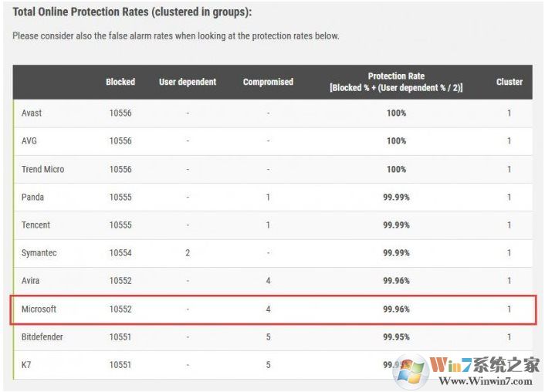The height and width of the screenshot is (392, 545).
Task: Click Symantec's user dependent value 2
Action: 188,253
